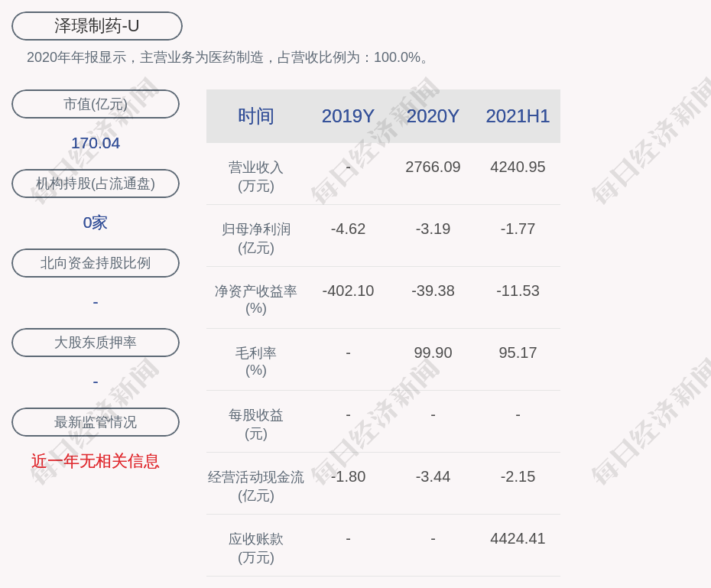
Task: Select the revenue value 4240.95
Action: 518,167
